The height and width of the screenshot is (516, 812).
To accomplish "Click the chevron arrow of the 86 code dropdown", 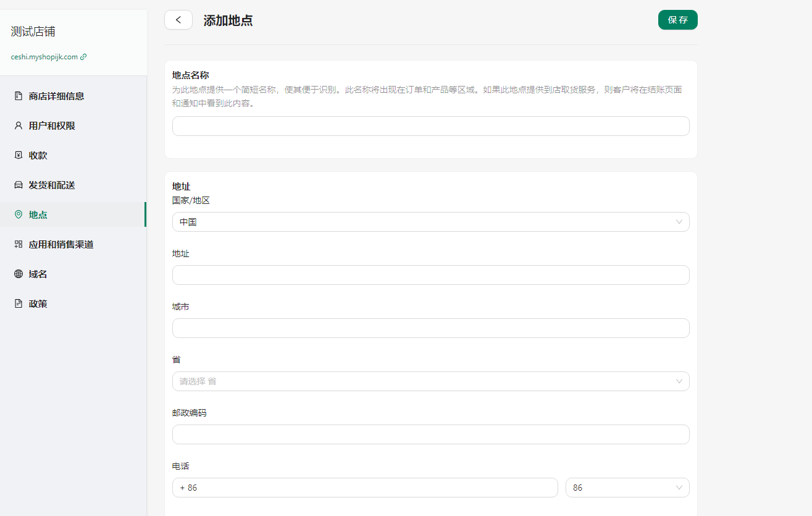I will point(679,488).
